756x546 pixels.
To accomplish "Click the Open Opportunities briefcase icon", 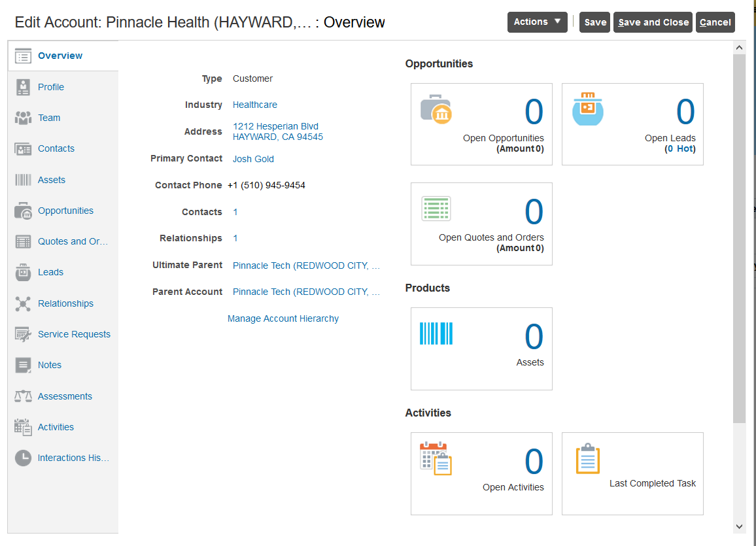I will tap(436, 109).
